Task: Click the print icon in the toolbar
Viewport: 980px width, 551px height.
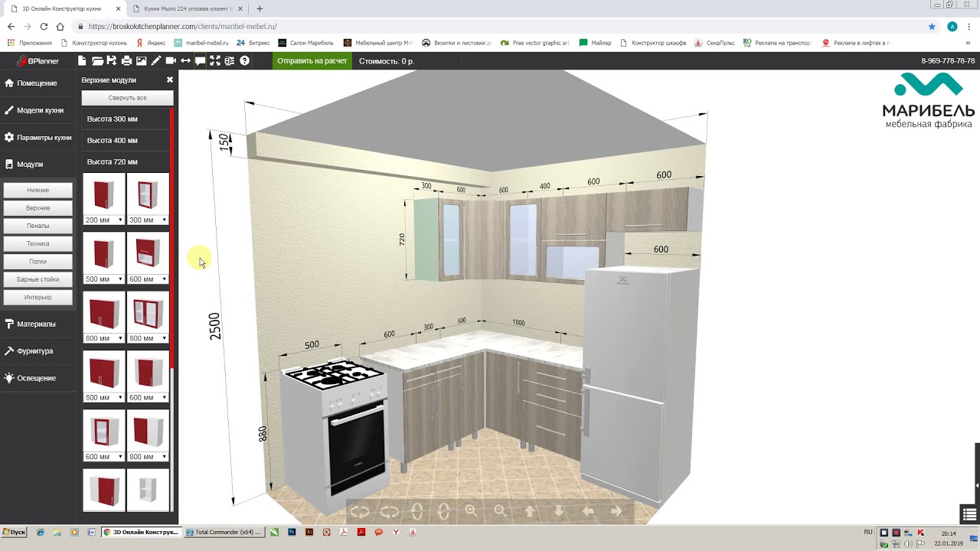Action: pos(126,61)
